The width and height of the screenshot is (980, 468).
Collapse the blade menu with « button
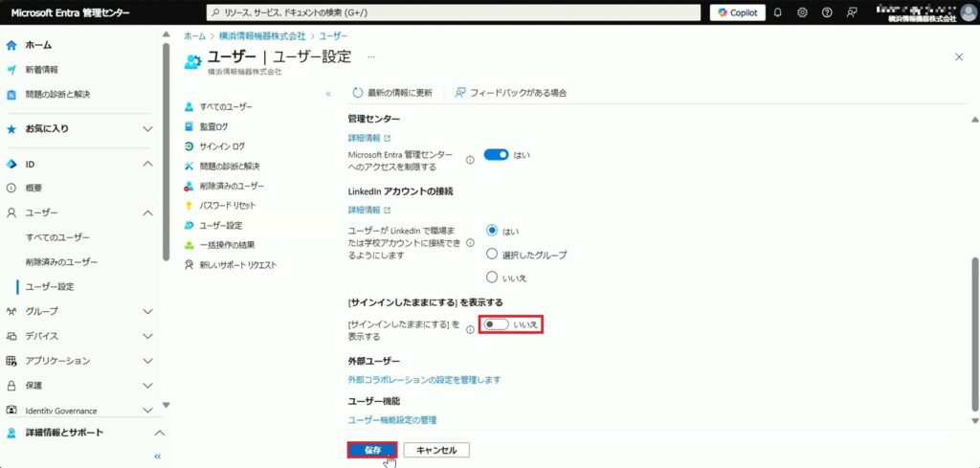tap(328, 93)
